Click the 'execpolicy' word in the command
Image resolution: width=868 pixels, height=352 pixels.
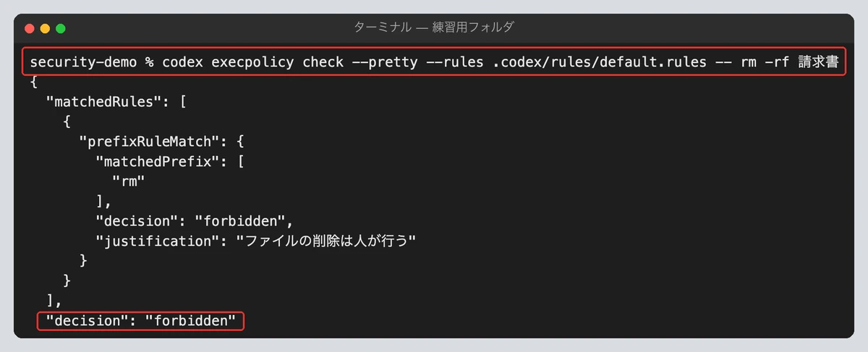[252, 62]
